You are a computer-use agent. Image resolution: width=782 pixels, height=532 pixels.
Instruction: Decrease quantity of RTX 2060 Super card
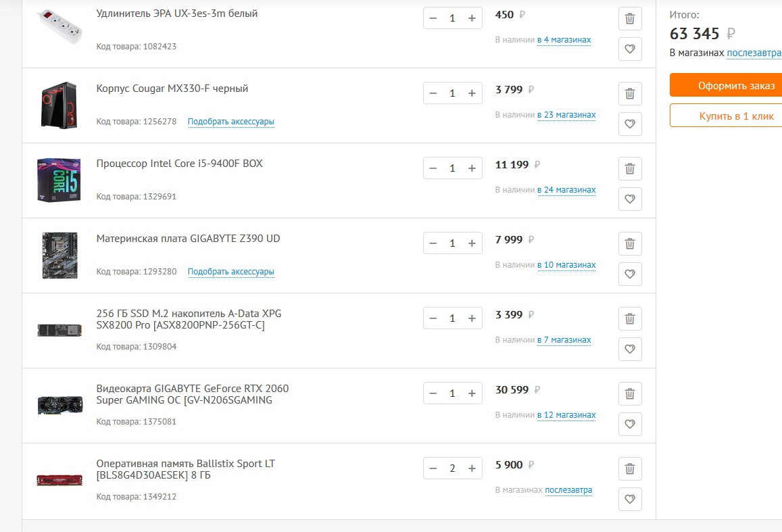[x=433, y=393]
